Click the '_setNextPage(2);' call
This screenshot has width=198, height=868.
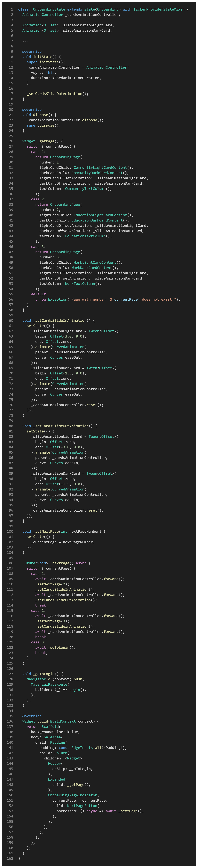52,584
